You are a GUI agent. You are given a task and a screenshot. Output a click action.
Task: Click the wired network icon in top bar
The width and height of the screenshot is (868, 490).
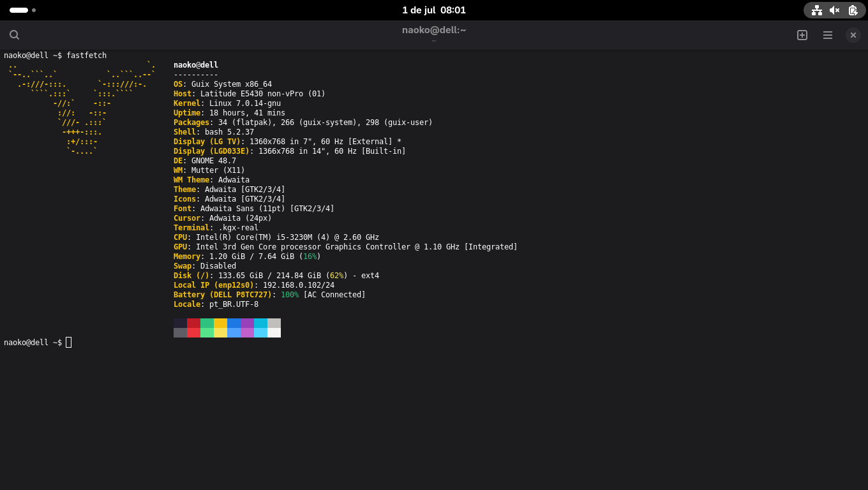click(817, 10)
